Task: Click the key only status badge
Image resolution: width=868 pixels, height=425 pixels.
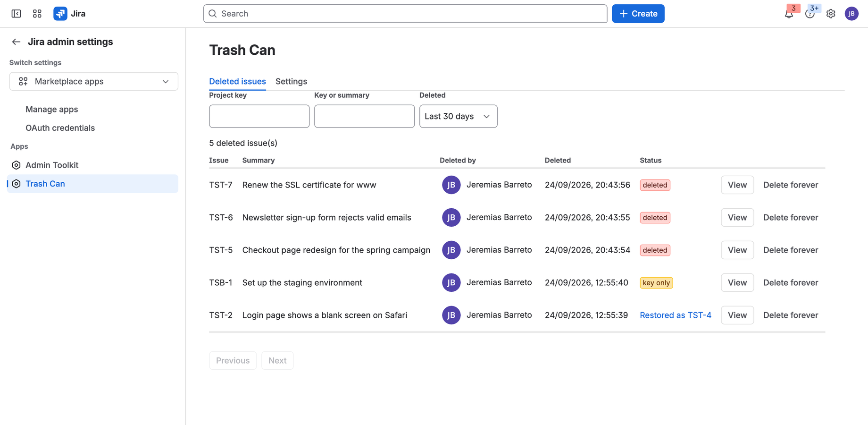Action: (x=656, y=283)
